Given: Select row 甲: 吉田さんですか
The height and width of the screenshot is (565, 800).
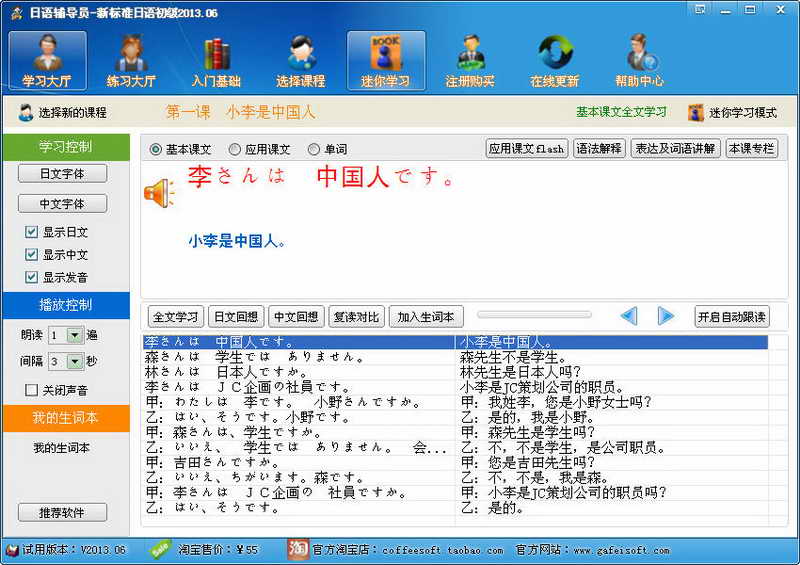Looking at the screenshot, I should (455, 462).
